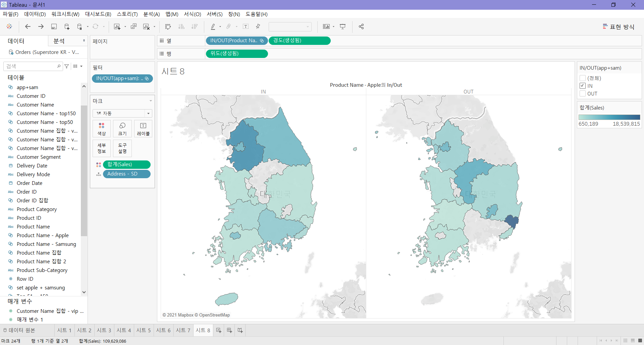The height and width of the screenshot is (345, 644).
Task: Open the Size marks card button
Action: (122, 129)
